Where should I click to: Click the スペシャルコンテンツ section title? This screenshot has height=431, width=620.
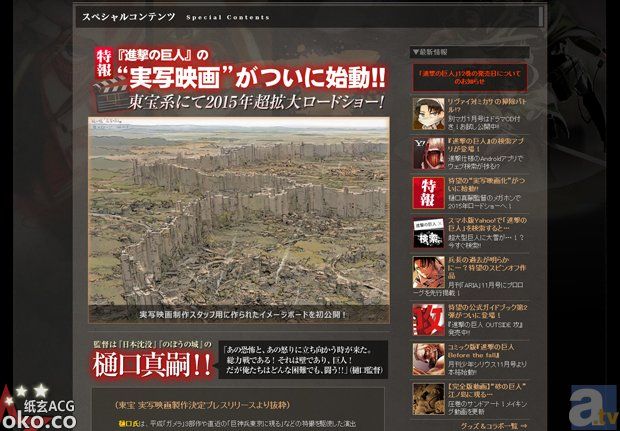[129, 17]
